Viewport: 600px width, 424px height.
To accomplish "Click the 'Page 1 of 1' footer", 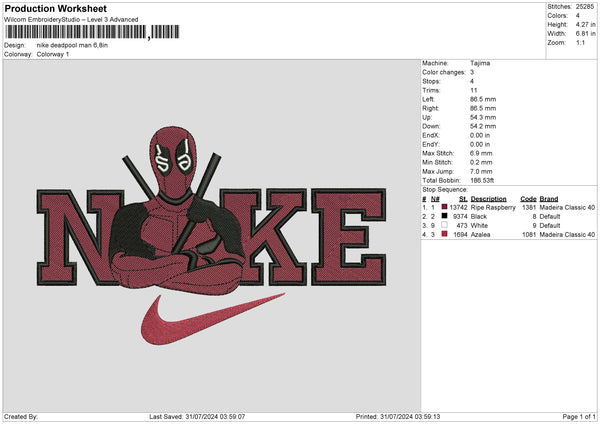I will point(579,417).
